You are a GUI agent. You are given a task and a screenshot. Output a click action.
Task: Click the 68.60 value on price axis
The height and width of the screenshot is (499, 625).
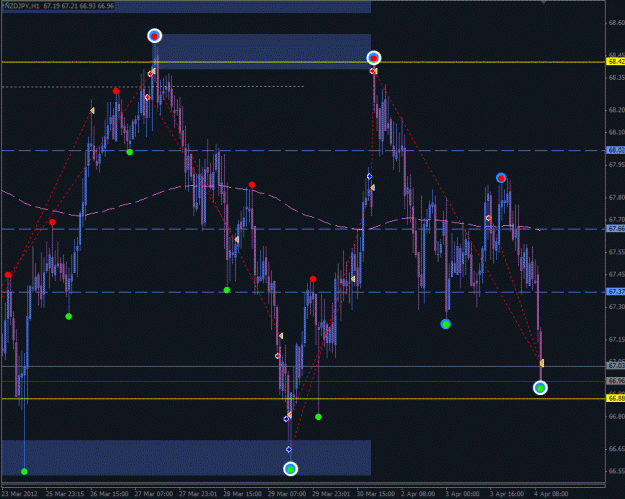click(616, 23)
